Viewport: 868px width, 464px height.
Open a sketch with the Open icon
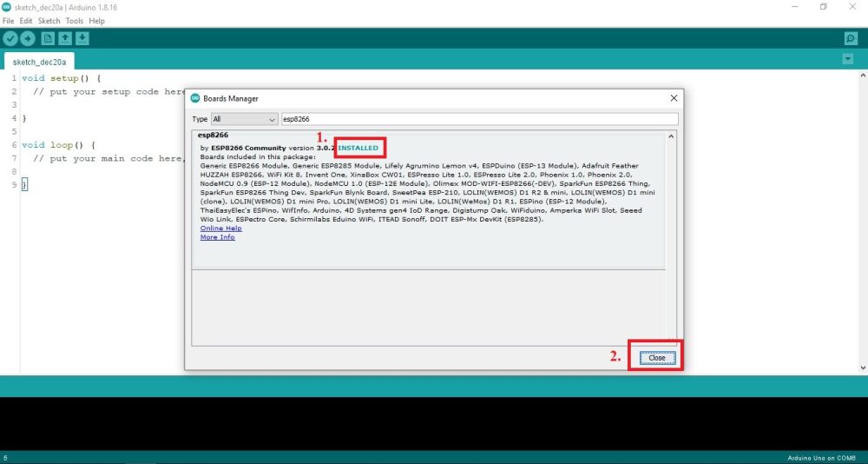(65, 38)
